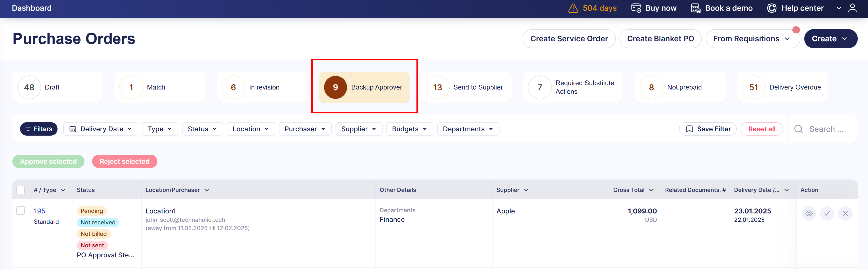Click the Buy now card icon
This screenshot has width=868, height=270.
636,8
